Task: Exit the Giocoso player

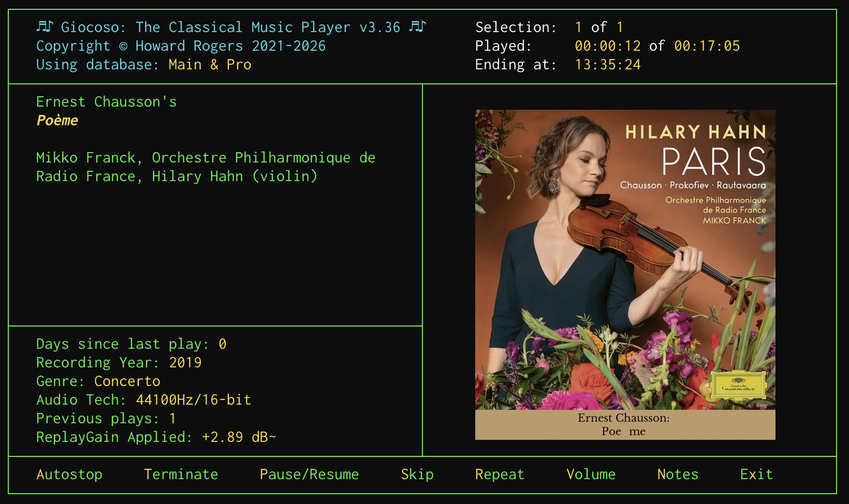Action: point(756,474)
